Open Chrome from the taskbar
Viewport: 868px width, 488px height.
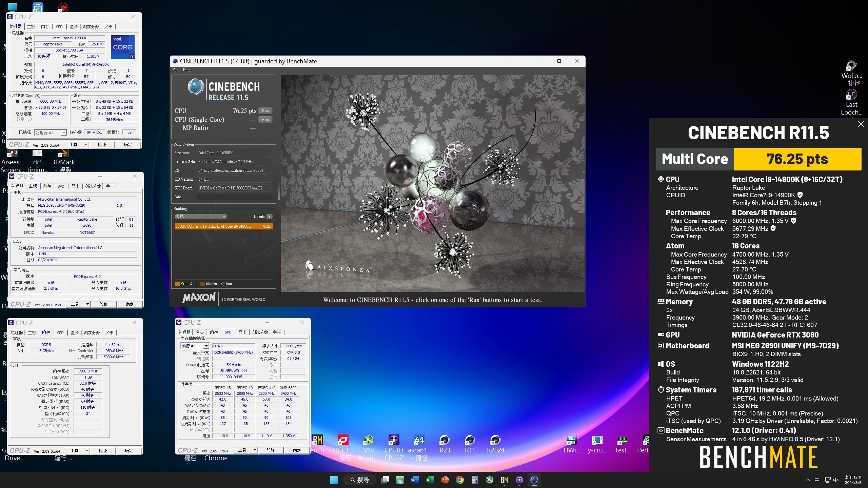459,480
